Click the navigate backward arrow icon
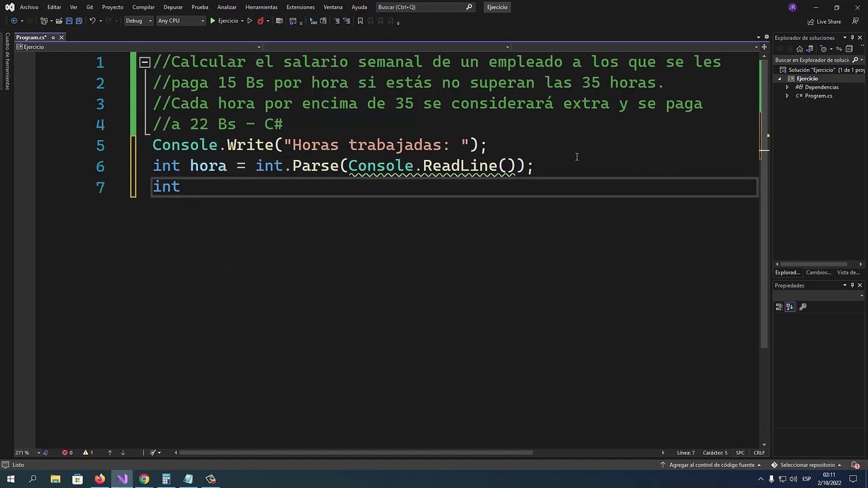This screenshot has height=488, width=868. tap(14, 21)
